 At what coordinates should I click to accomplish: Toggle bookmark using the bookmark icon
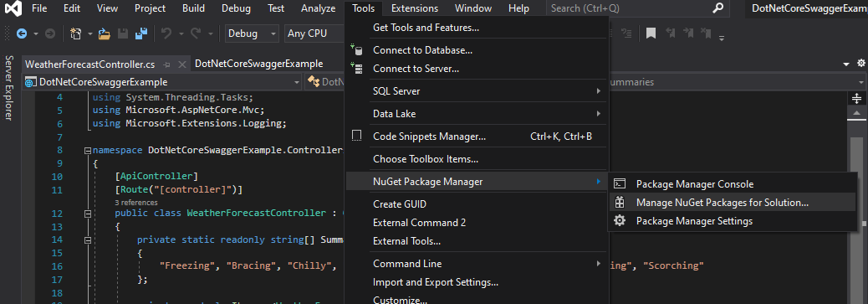point(651,33)
